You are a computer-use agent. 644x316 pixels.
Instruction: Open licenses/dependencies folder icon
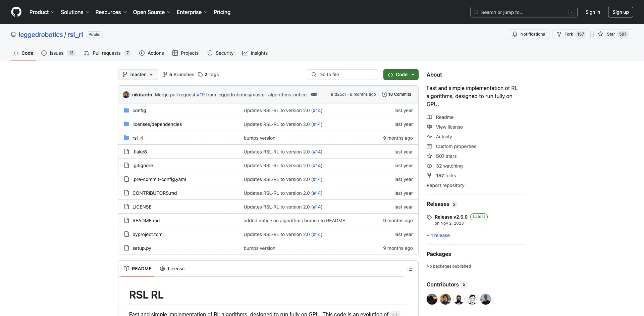(x=126, y=124)
